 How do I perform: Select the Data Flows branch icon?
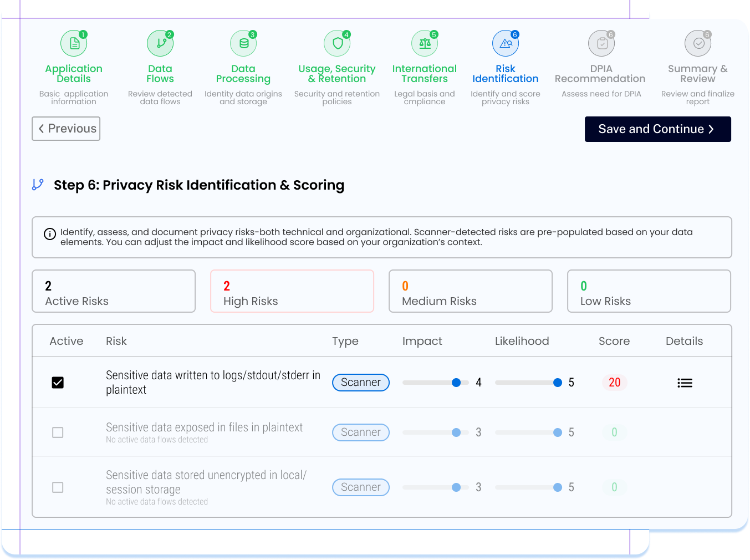click(160, 43)
